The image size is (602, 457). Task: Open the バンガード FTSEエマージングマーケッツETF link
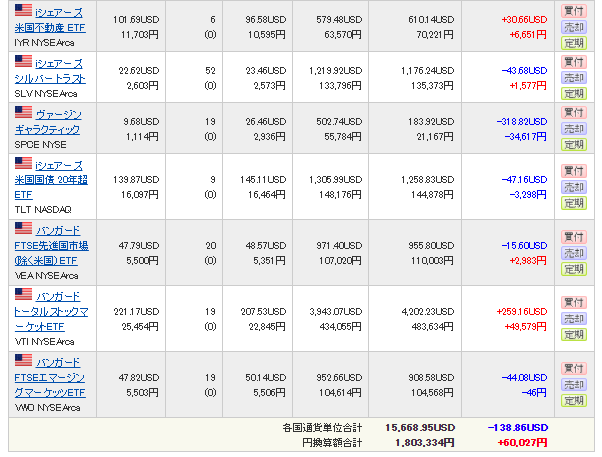[x=50, y=378]
